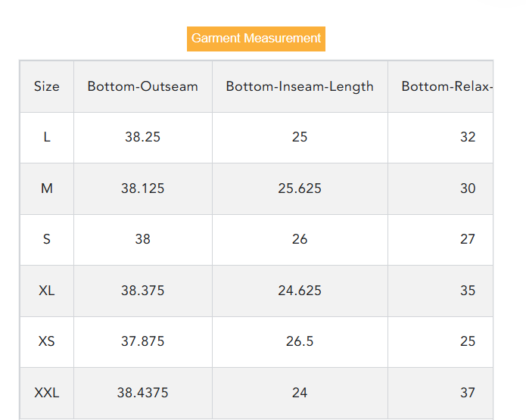Click outseam value 38.375
The image size is (526, 420).
[x=143, y=291]
